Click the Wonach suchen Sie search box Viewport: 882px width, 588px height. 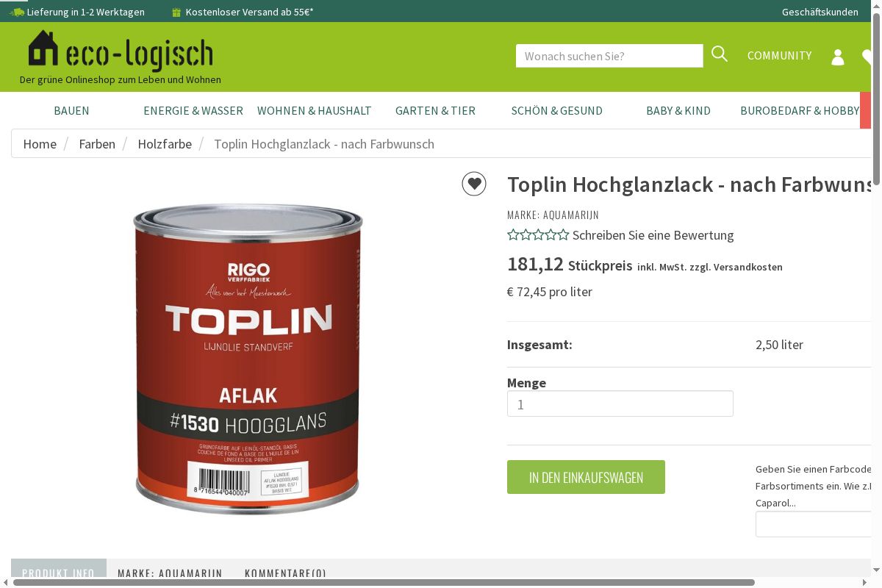609,56
